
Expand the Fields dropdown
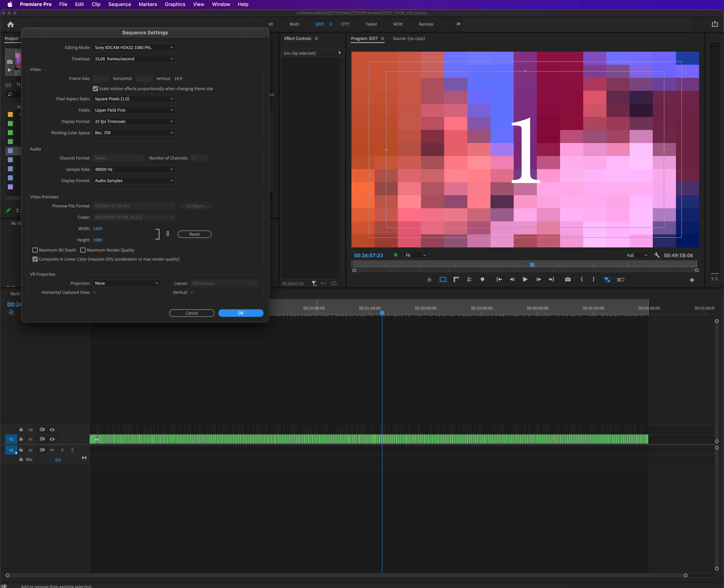(x=134, y=110)
